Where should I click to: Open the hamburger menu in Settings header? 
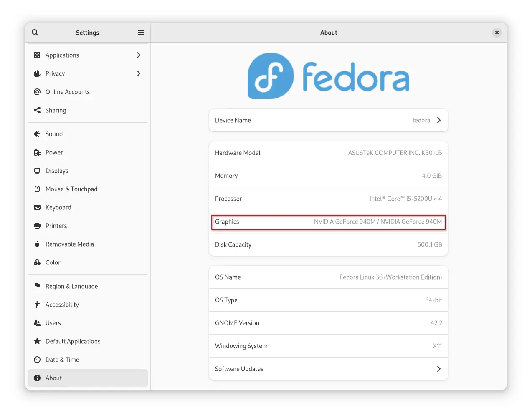(x=141, y=33)
